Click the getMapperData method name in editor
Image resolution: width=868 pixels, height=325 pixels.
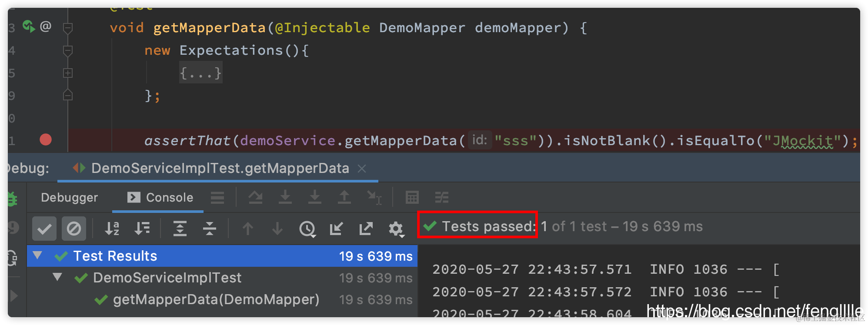click(209, 28)
